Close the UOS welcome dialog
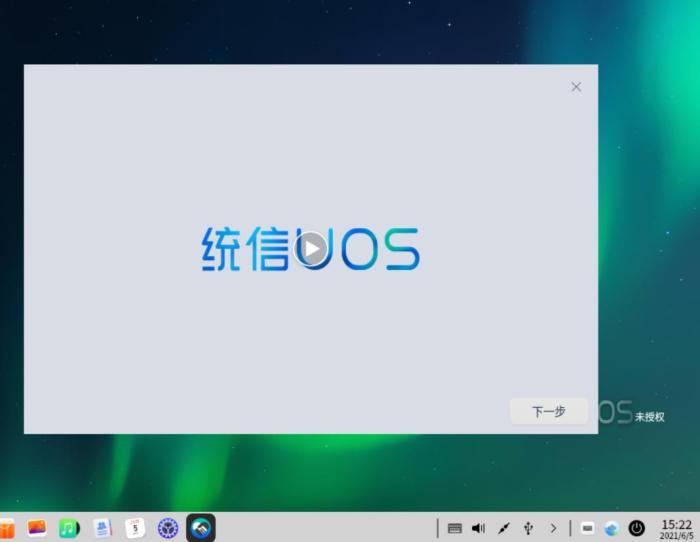The height and width of the screenshot is (542, 700). pos(576,87)
